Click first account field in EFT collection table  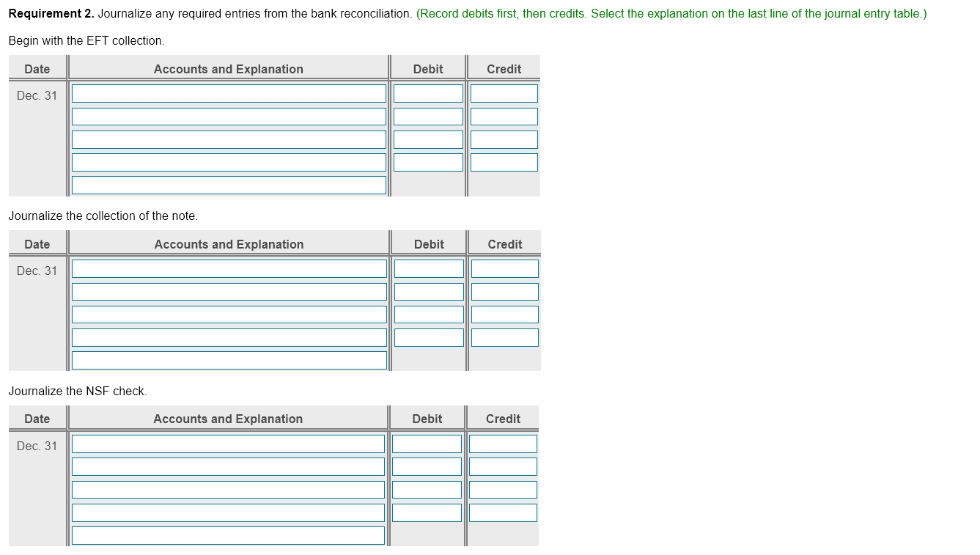pyautogui.click(x=229, y=94)
